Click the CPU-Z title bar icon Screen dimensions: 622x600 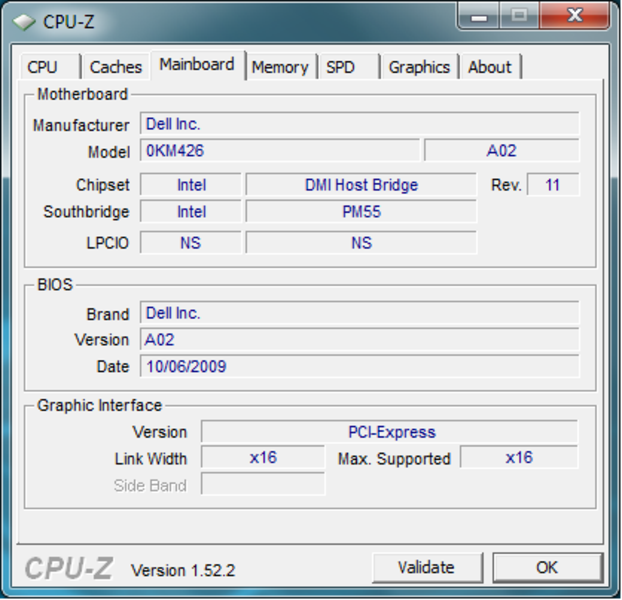[x=24, y=22]
